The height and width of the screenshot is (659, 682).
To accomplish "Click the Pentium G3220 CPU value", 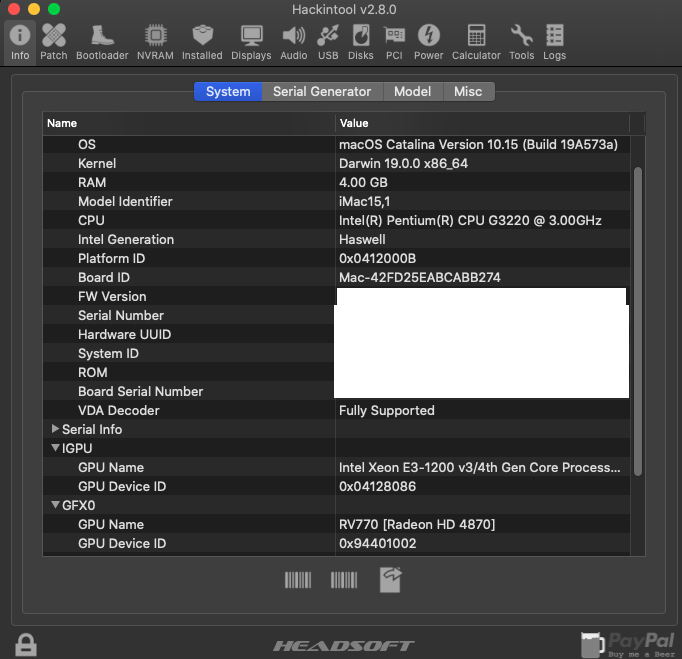I will pyautogui.click(x=470, y=221).
